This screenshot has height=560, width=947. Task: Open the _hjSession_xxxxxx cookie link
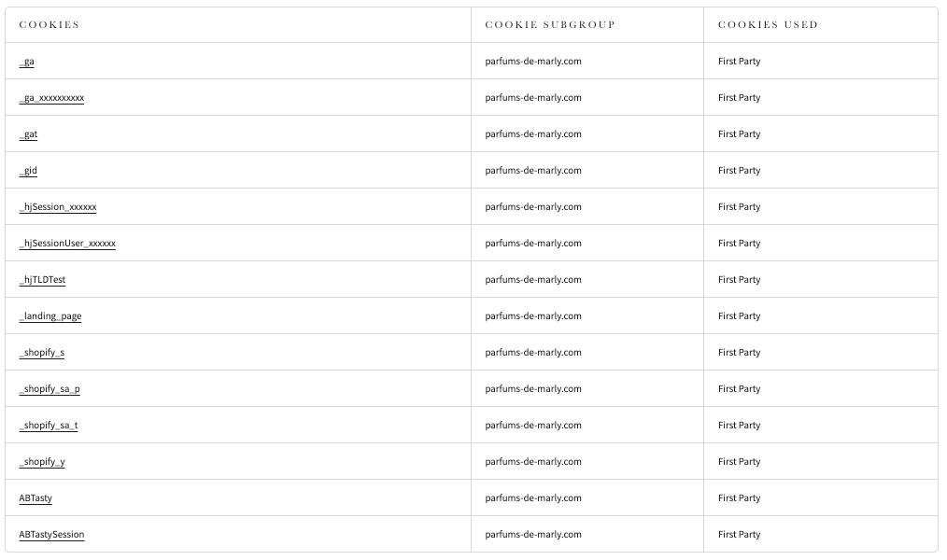pyautogui.click(x=58, y=207)
